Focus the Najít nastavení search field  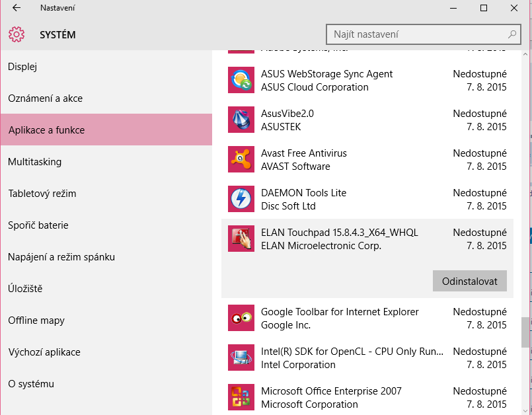pyautogui.click(x=423, y=34)
